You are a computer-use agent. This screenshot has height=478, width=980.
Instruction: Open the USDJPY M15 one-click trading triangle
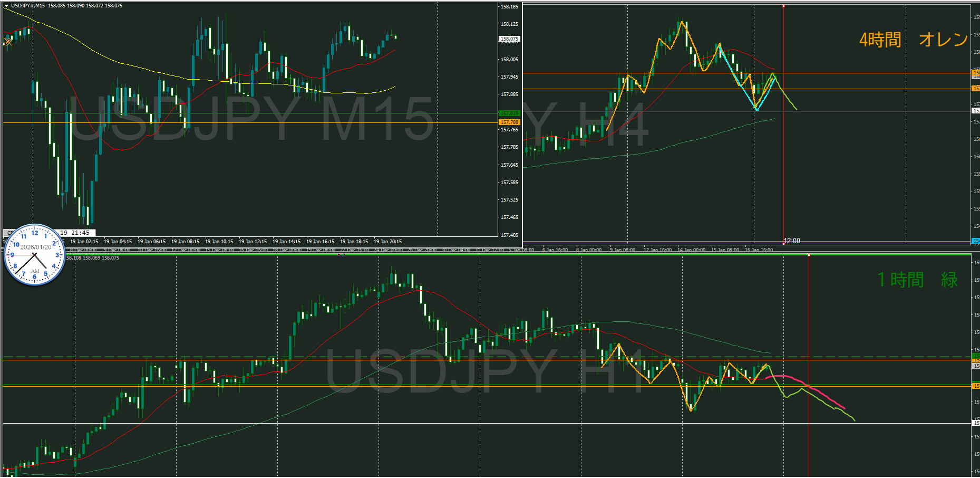(x=6, y=6)
